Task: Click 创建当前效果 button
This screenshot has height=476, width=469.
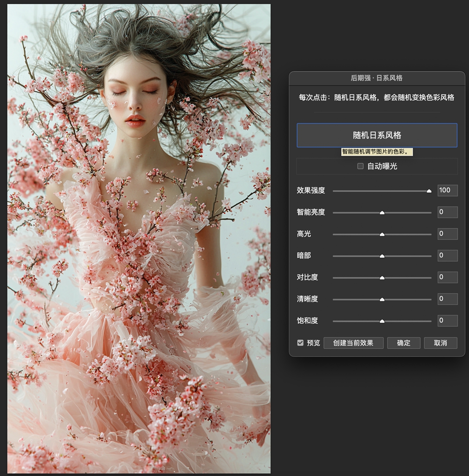Action: pyautogui.click(x=353, y=343)
